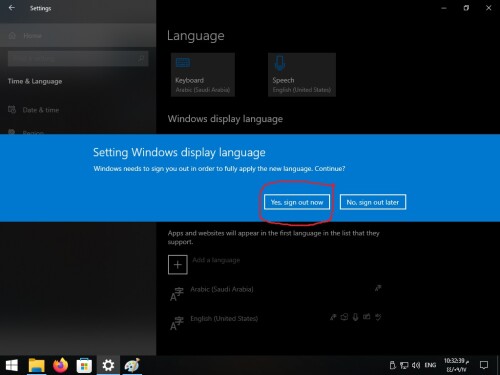Click the Add a language plus button
The height and width of the screenshot is (375, 500).
178,265
